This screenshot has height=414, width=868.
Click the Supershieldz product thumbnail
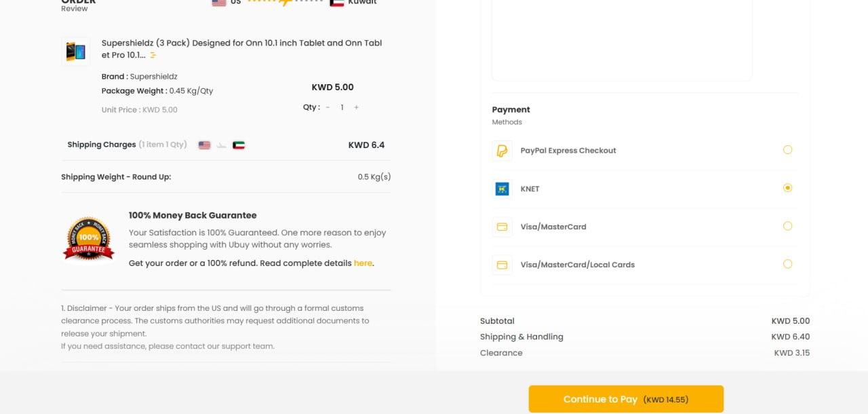click(75, 52)
